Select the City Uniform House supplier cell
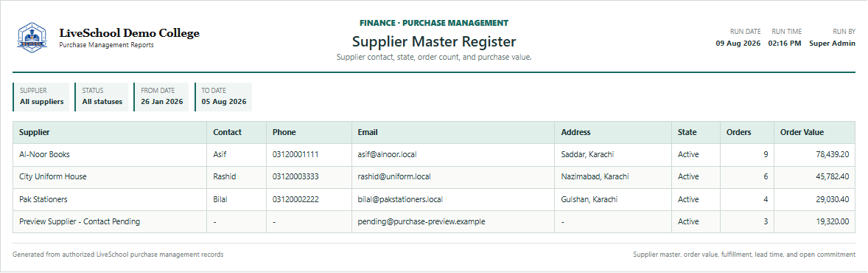This screenshot has height=273, width=868. (110, 177)
